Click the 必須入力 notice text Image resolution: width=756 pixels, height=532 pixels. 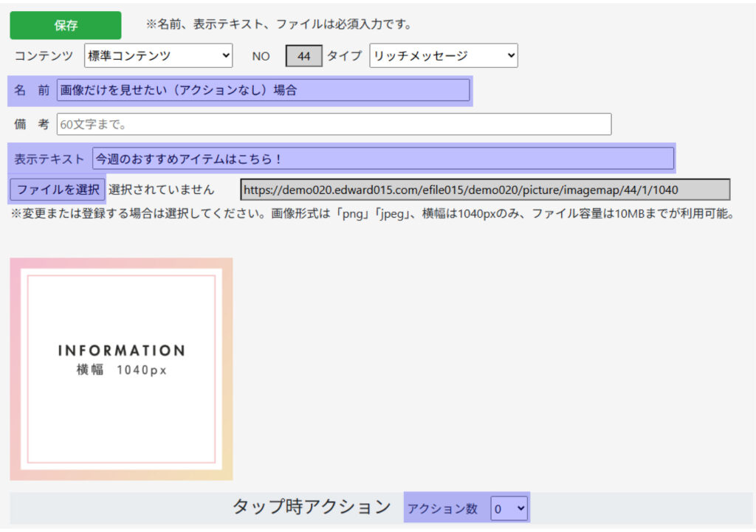pyautogui.click(x=278, y=24)
